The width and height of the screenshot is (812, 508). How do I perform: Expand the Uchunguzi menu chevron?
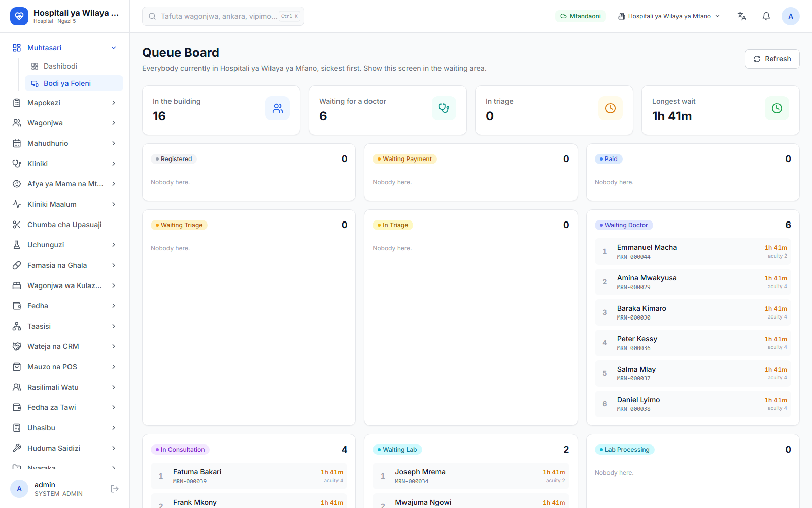coord(114,245)
